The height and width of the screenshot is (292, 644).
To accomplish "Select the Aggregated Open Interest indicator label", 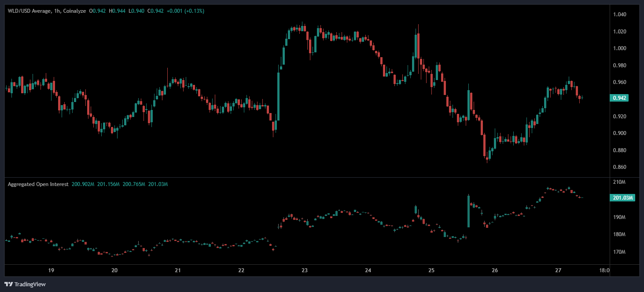I will click(38, 184).
